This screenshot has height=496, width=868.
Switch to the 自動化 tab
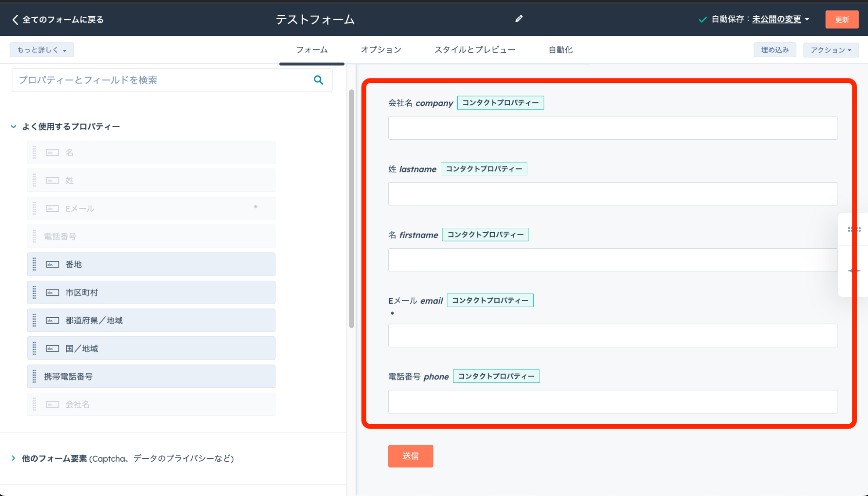click(561, 50)
